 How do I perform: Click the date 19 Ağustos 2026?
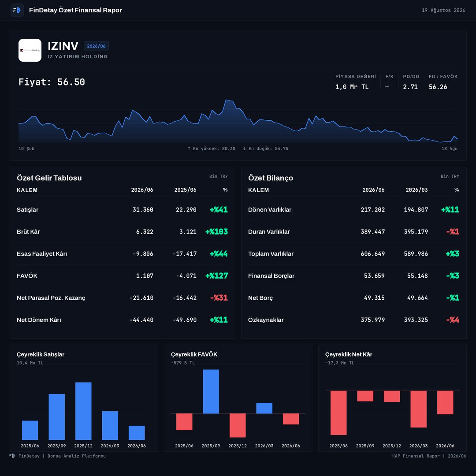coord(443,10)
